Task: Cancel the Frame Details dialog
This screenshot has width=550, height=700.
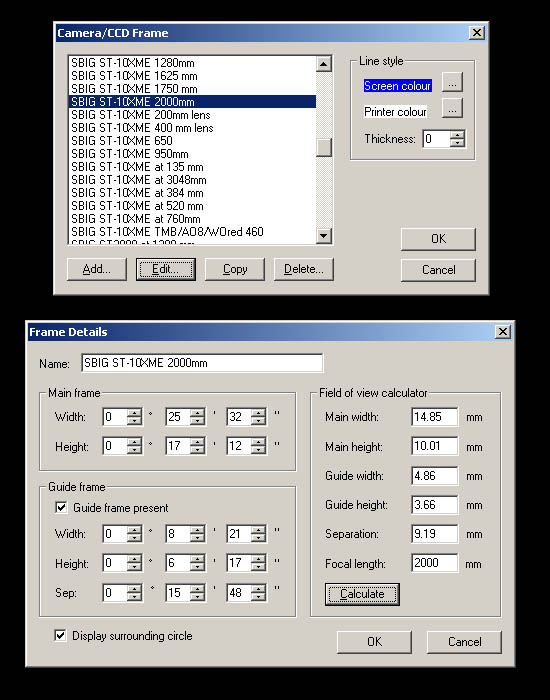Action: coord(464,642)
